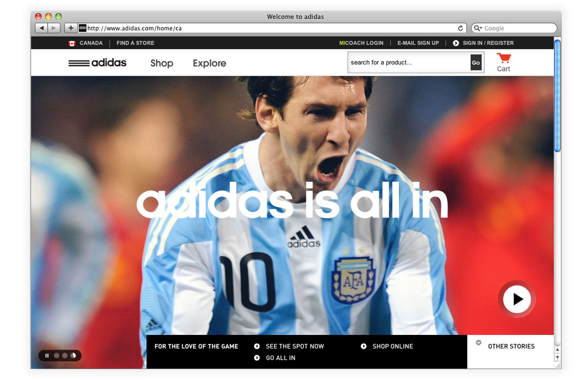The width and height of the screenshot is (588, 380).
Task: Click the scrollbar down arrow
Action: coord(557,358)
